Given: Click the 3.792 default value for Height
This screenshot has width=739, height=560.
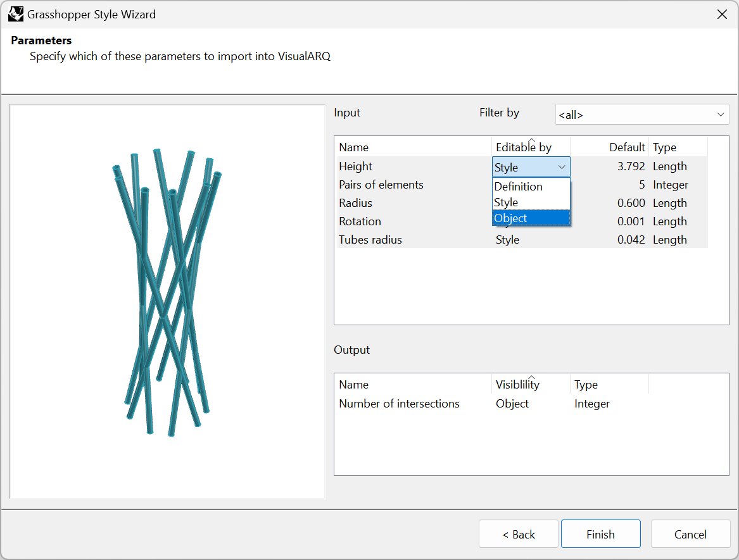Looking at the screenshot, I should 631,166.
